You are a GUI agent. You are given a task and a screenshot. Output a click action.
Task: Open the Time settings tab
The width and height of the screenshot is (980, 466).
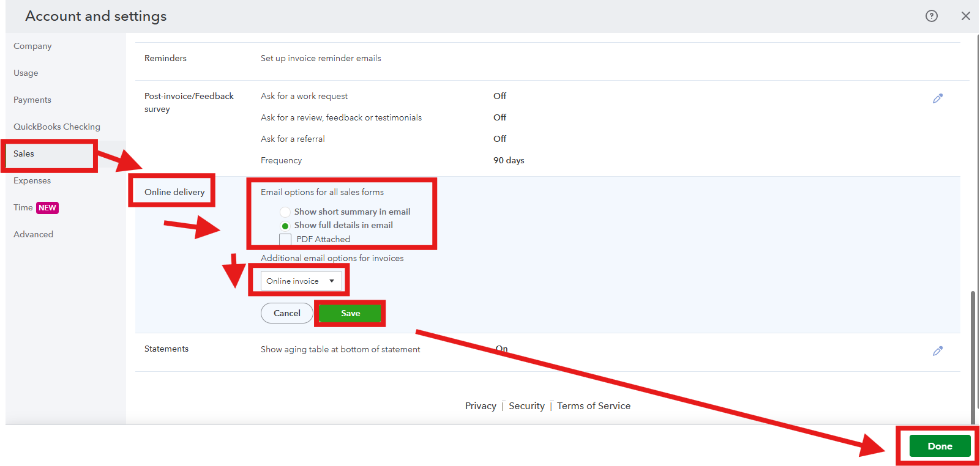pos(23,207)
